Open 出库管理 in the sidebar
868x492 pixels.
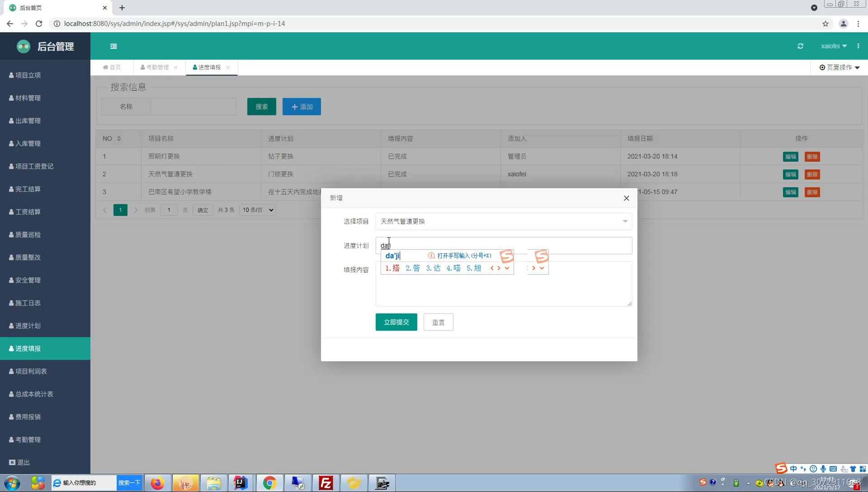(45, 121)
